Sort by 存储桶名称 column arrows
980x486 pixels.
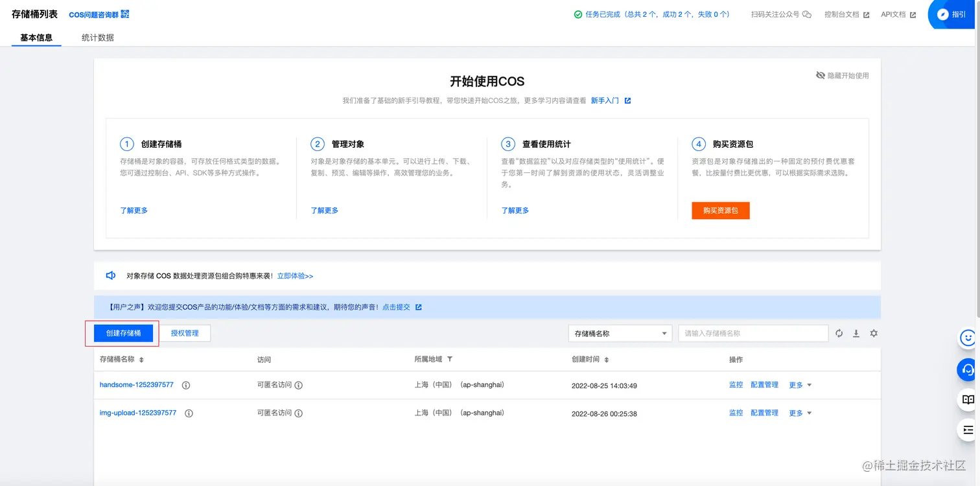[x=141, y=360]
